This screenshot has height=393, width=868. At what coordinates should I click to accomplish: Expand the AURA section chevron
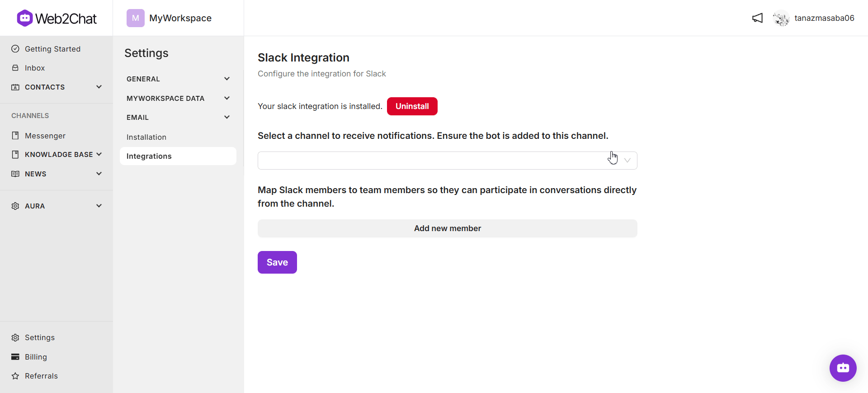pyautogui.click(x=99, y=206)
